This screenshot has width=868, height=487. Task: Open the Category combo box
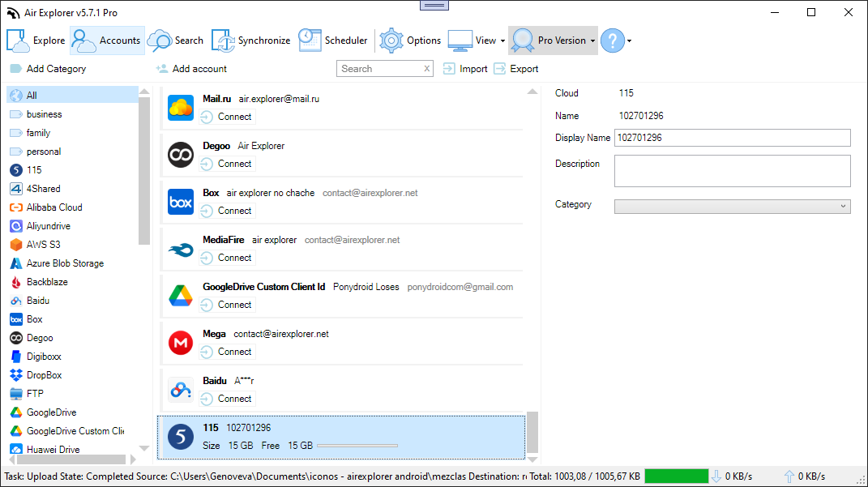(x=732, y=207)
